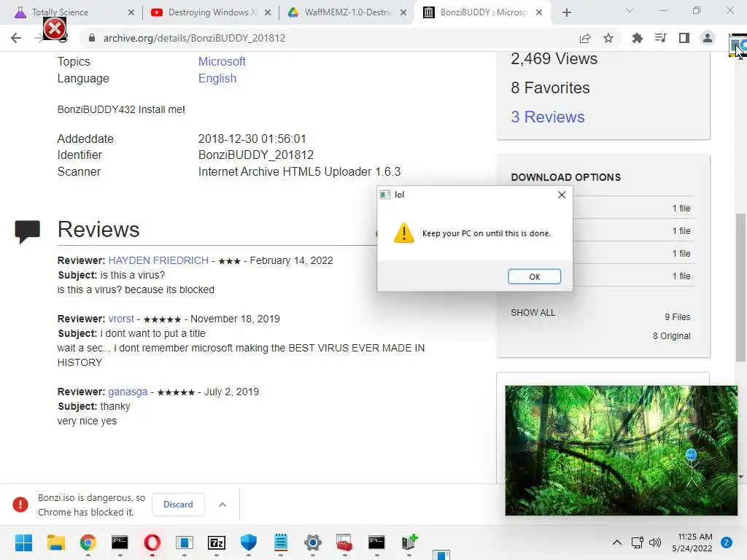Open network status tray icon

coord(637,542)
